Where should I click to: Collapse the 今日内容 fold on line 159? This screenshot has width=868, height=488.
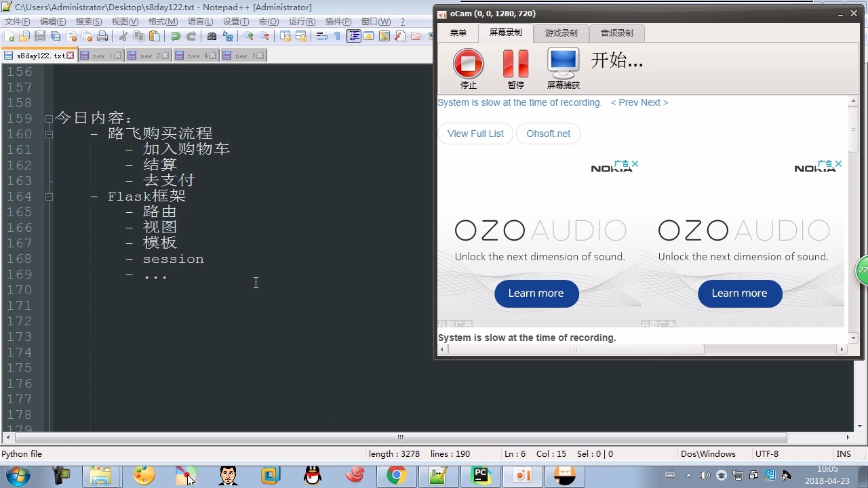[49, 119]
